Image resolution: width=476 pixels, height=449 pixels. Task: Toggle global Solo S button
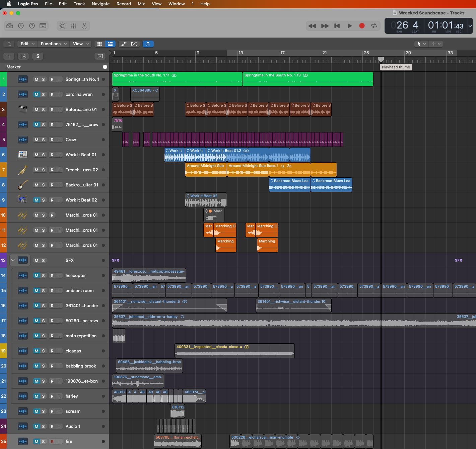pos(38,56)
